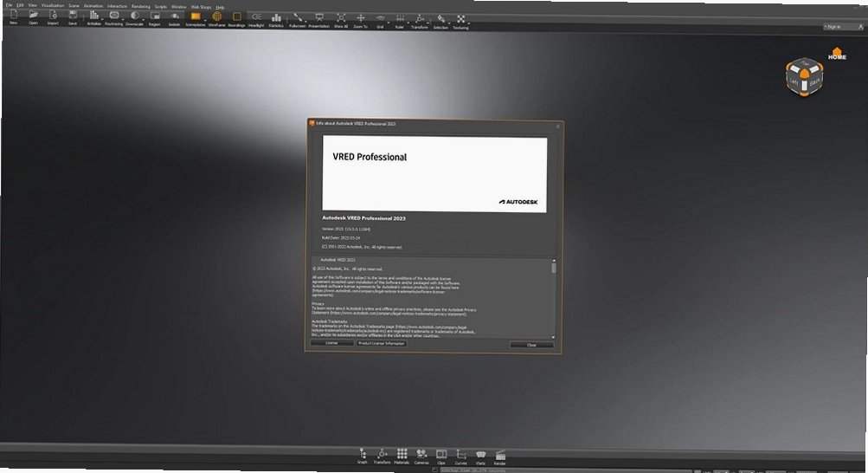Click the New scene toolbar icon
This screenshot has height=473, width=868.
13,16
